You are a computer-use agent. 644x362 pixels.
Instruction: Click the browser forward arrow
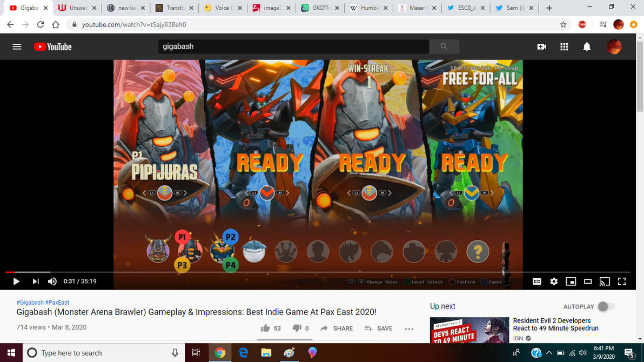click(25, 25)
